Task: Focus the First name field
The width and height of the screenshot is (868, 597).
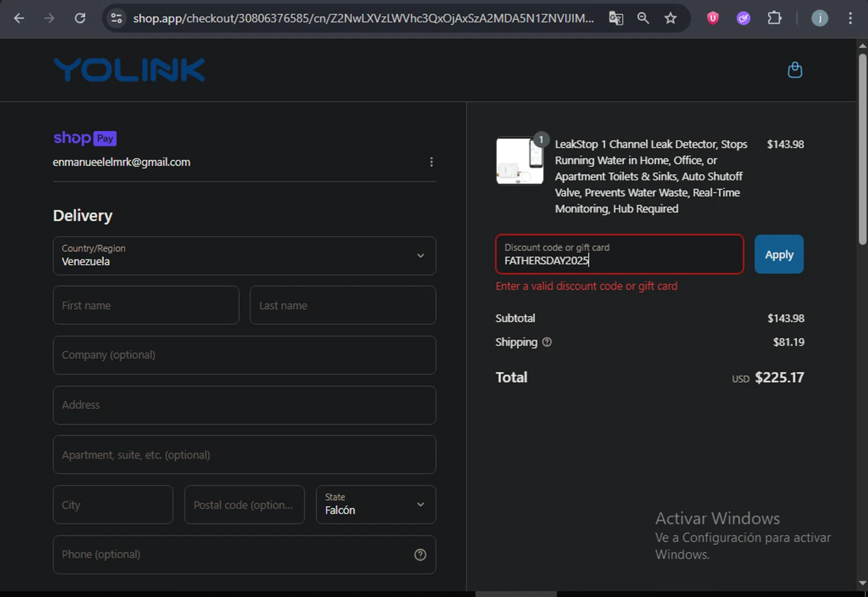Action: [x=146, y=305]
